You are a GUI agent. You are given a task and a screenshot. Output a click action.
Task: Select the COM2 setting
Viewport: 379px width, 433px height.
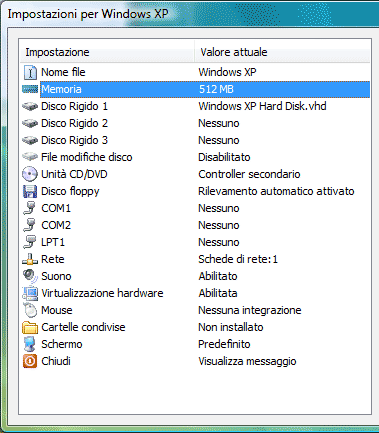tap(56, 225)
